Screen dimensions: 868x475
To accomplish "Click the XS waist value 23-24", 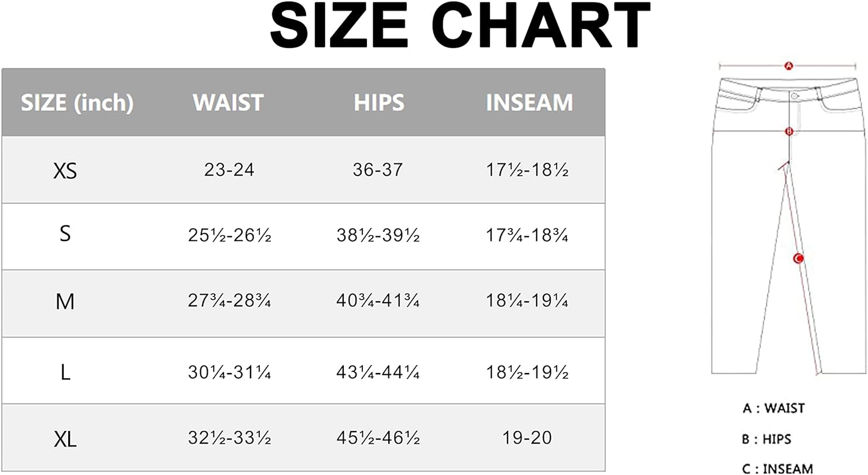I will pyautogui.click(x=229, y=170).
